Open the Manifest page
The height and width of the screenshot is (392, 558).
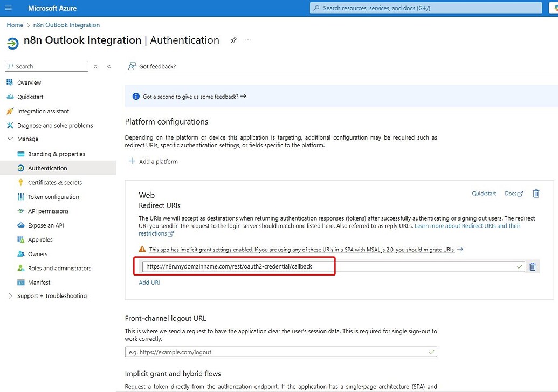[x=39, y=282]
